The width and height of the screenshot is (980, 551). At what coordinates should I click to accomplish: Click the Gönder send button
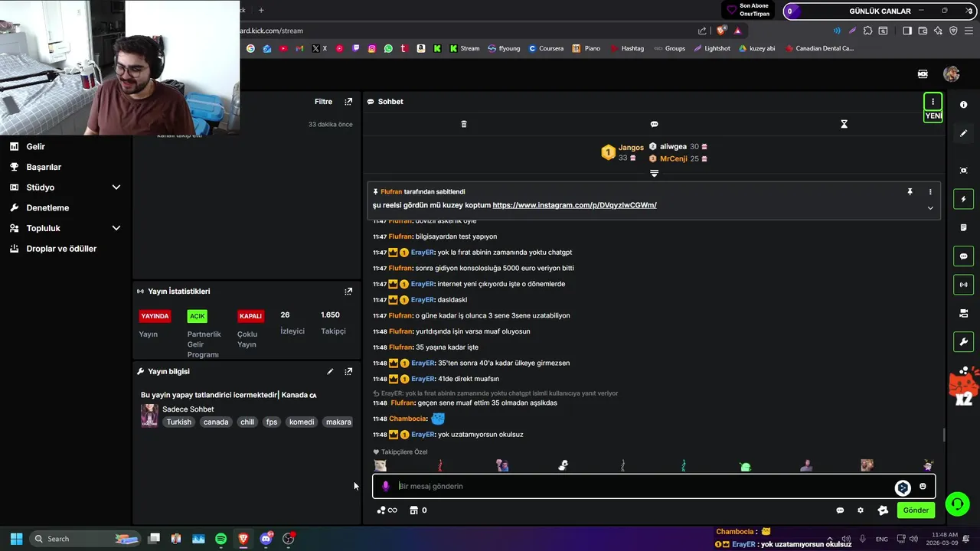916,510
